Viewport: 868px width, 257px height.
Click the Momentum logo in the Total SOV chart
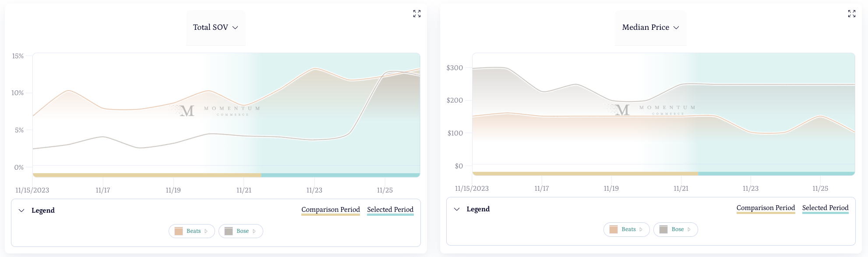coord(215,111)
